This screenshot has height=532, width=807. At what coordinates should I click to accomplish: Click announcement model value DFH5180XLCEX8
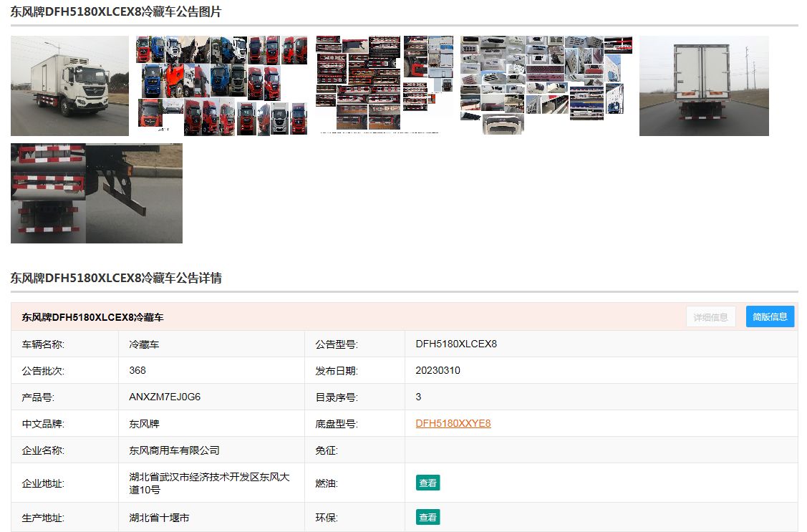(x=456, y=344)
